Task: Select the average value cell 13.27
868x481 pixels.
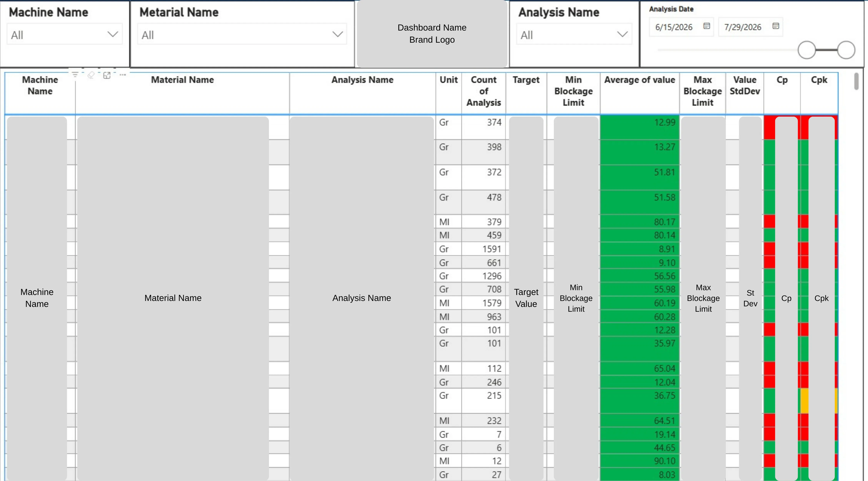Action: tap(640, 152)
